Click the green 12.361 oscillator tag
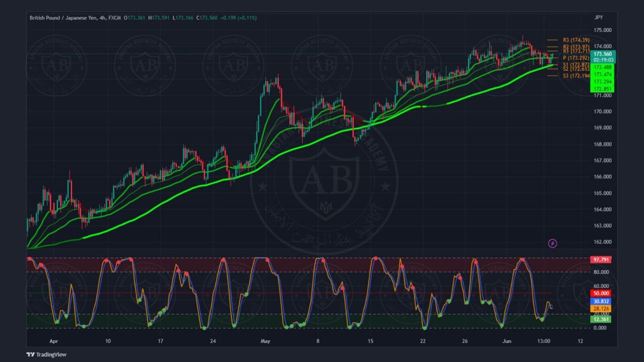 (x=601, y=319)
